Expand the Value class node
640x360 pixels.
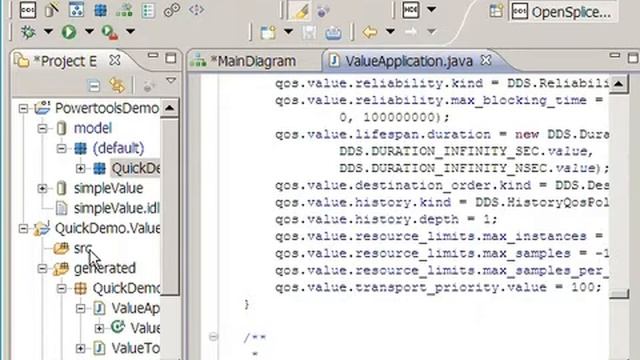99,328
